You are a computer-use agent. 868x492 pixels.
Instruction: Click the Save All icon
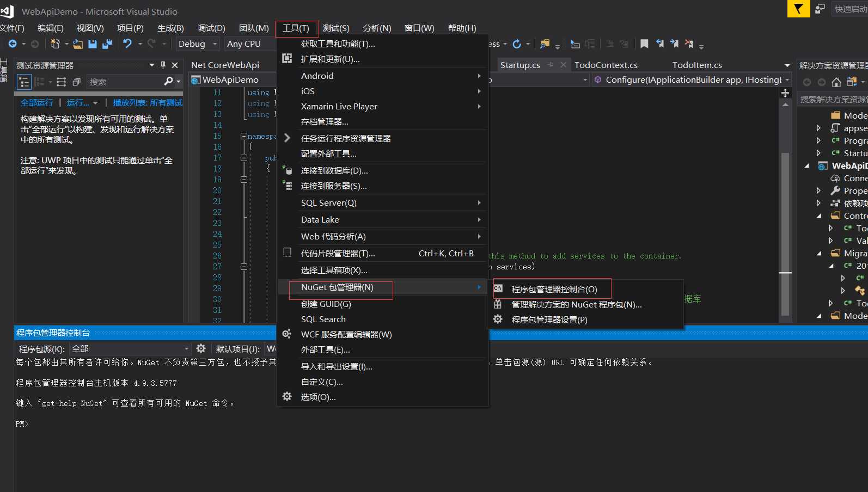click(x=107, y=44)
